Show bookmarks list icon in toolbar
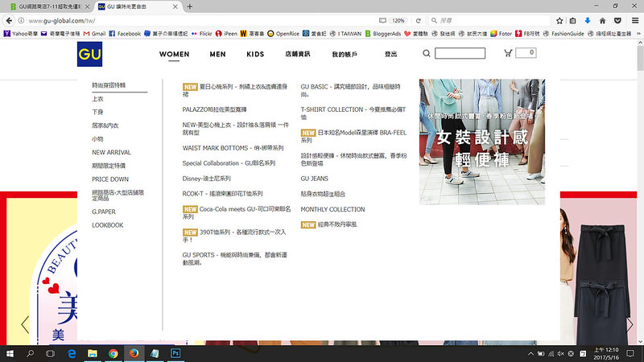Viewport: 644px width, 362px height. coord(572,21)
